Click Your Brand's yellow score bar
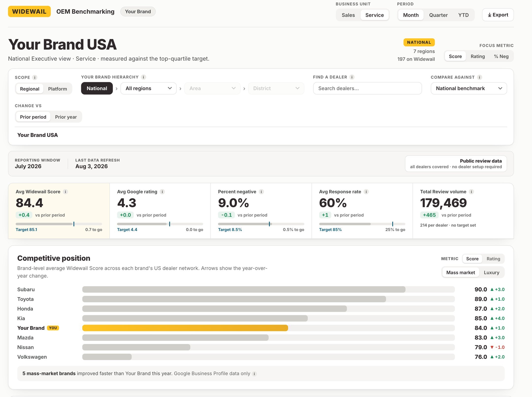Viewport: 532px width, 397px height. tap(185, 328)
